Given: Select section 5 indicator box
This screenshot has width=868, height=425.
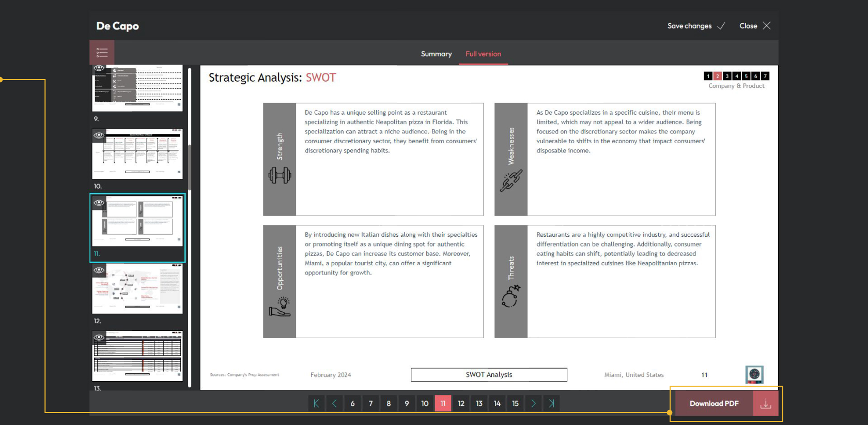Looking at the screenshot, I should tap(746, 76).
